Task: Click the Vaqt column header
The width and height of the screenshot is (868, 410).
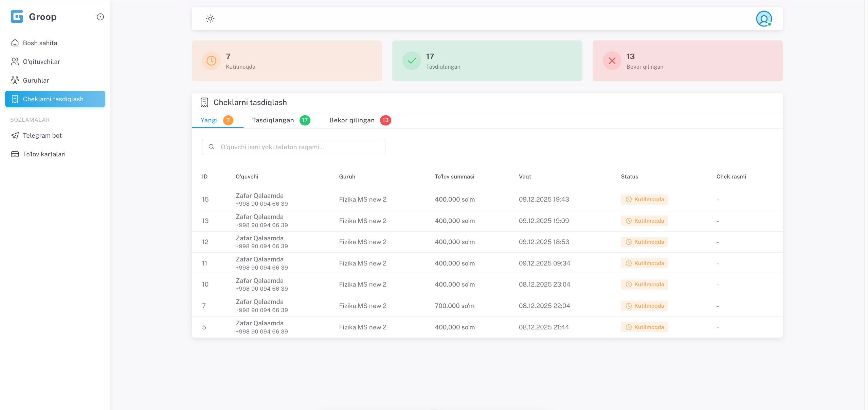Action: [x=525, y=177]
